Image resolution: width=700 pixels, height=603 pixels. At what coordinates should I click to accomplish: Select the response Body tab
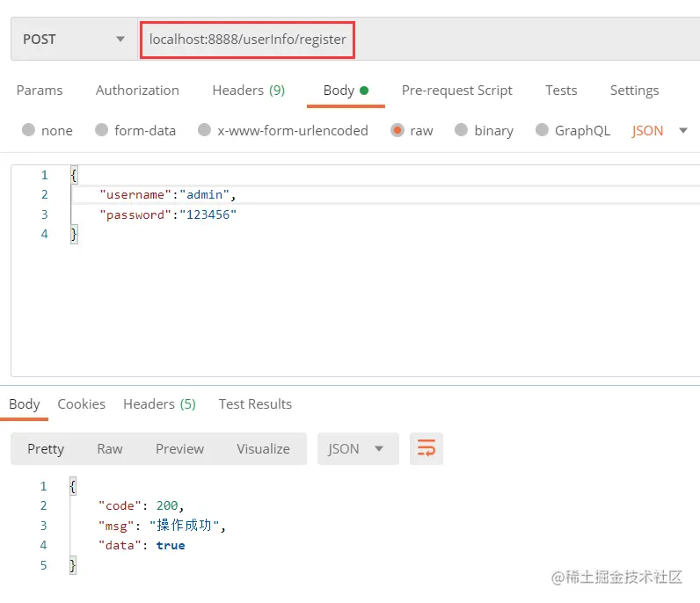tap(24, 404)
